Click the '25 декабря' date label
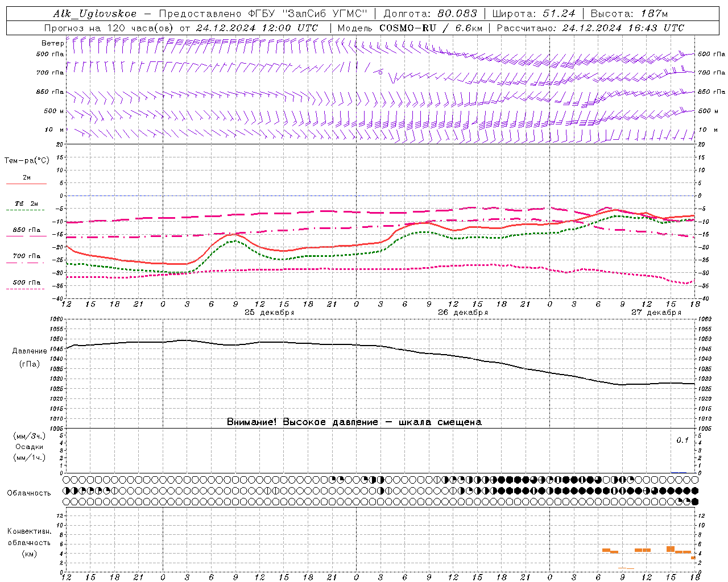 (270, 313)
